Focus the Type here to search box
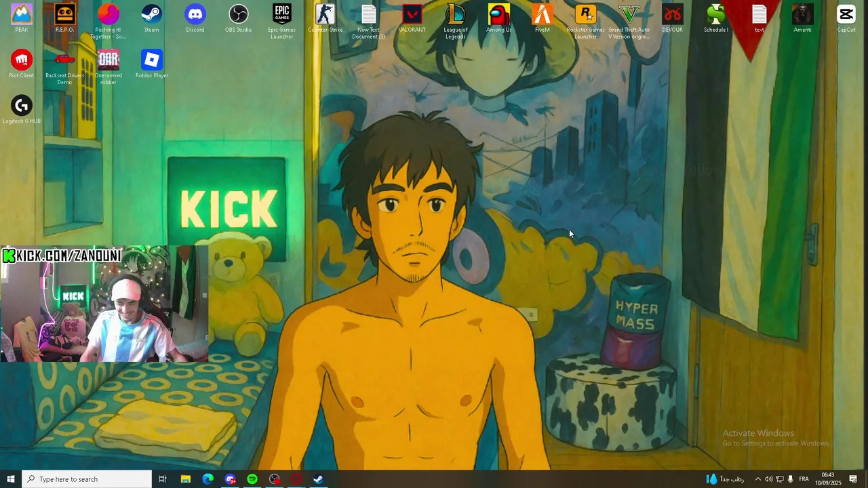 [x=87, y=479]
